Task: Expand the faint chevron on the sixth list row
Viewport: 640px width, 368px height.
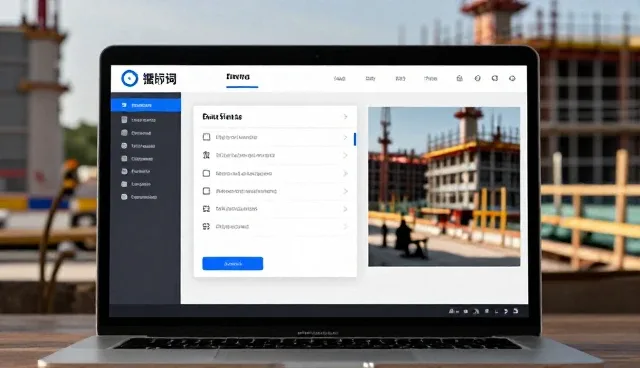Action: click(345, 226)
